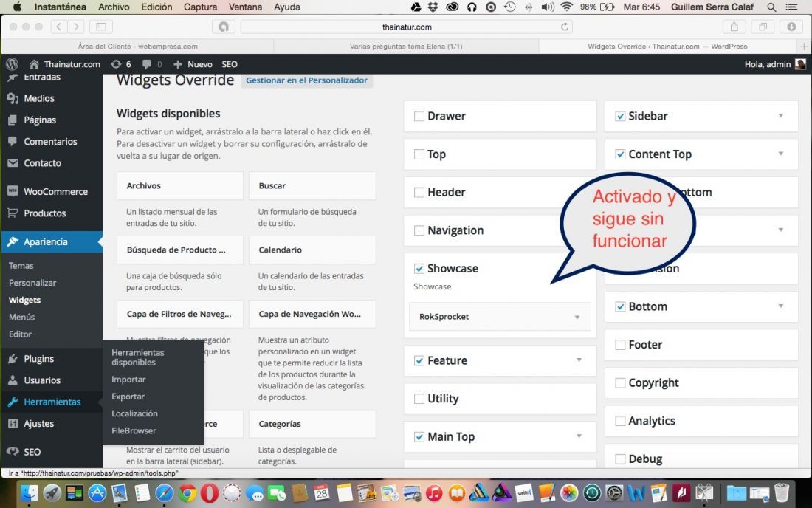
Task: Enable the Debug position checkbox
Action: [620, 459]
